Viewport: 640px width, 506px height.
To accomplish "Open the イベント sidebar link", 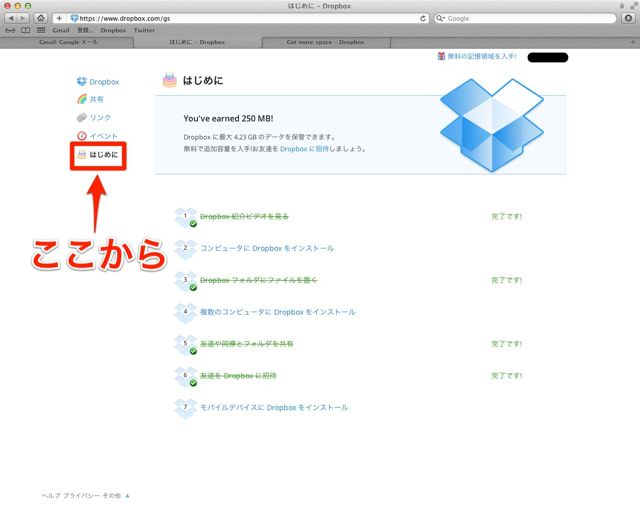I will click(103, 135).
